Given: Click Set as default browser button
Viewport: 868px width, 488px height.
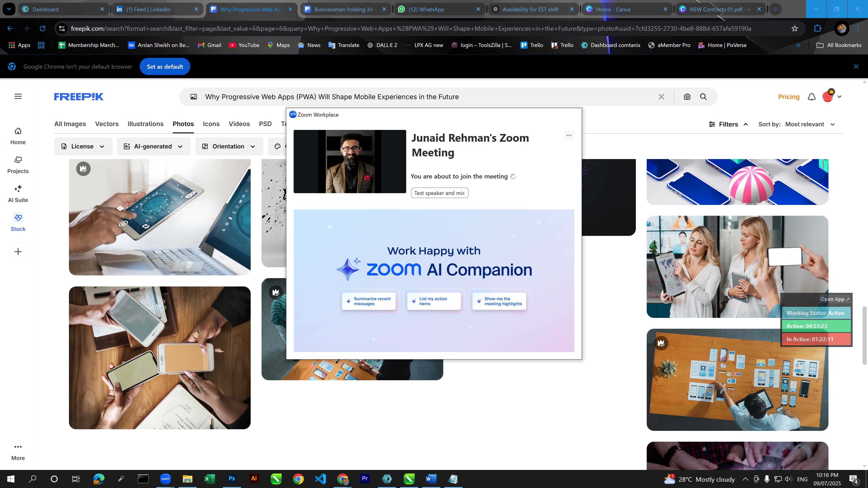Looking at the screenshot, I should pyautogui.click(x=165, y=67).
